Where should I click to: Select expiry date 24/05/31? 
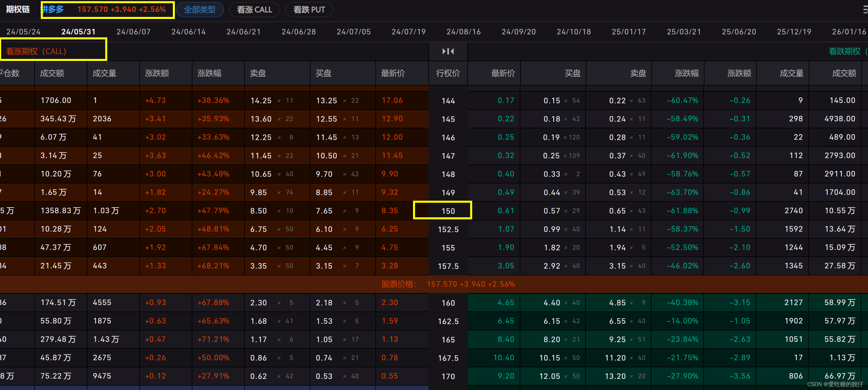click(78, 32)
